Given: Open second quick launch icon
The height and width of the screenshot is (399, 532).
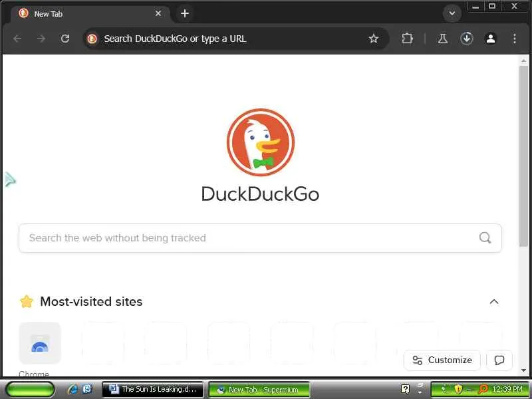Looking at the screenshot, I should coord(87,389).
